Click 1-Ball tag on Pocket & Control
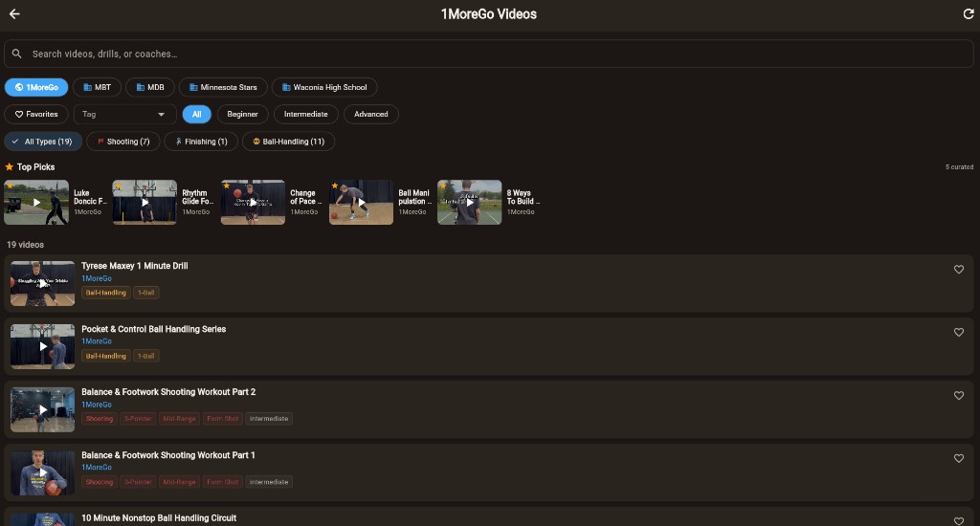 pos(145,356)
